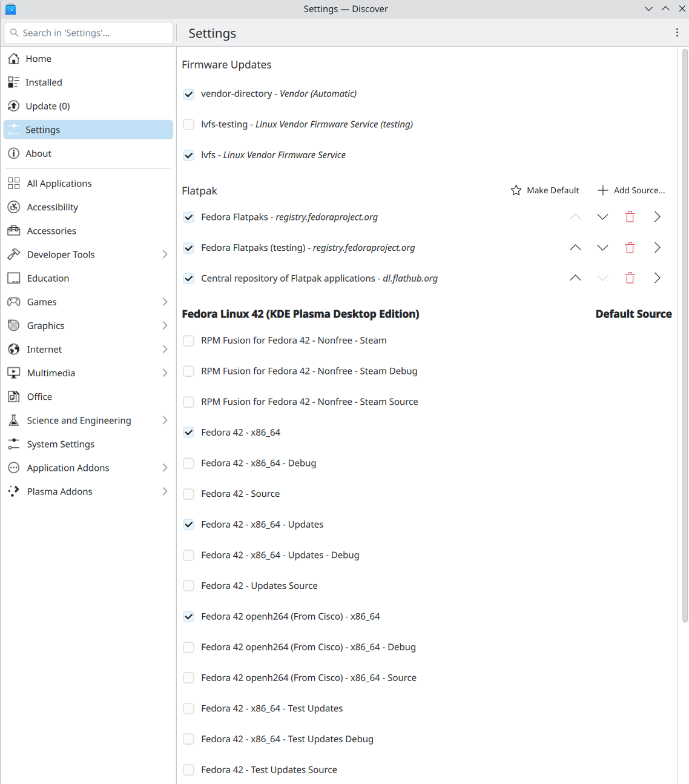Viewport: 689px width, 784px height.
Task: Click the All Applications grid icon
Action: 14,183
